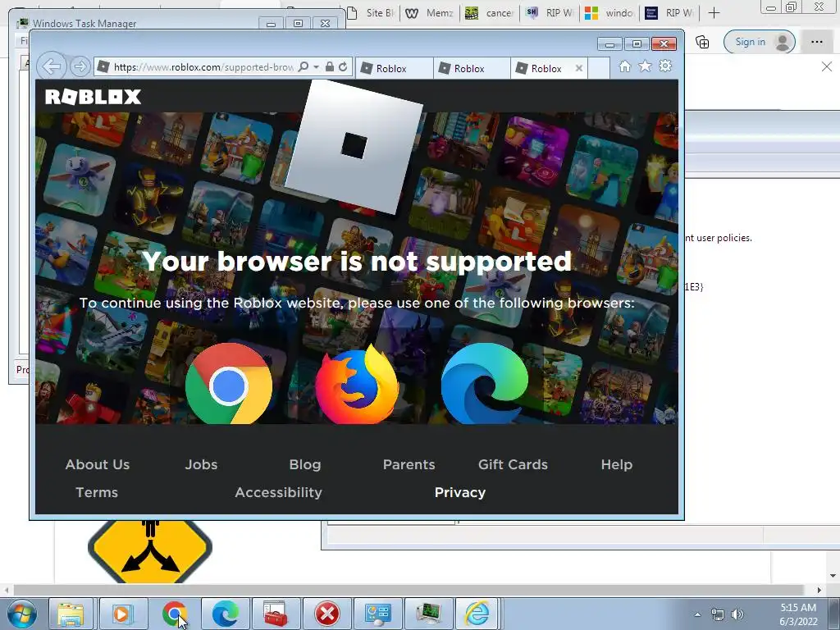840x630 pixels.
Task: Open the red toolbox app on taskbar
Action: pyautogui.click(x=276, y=614)
